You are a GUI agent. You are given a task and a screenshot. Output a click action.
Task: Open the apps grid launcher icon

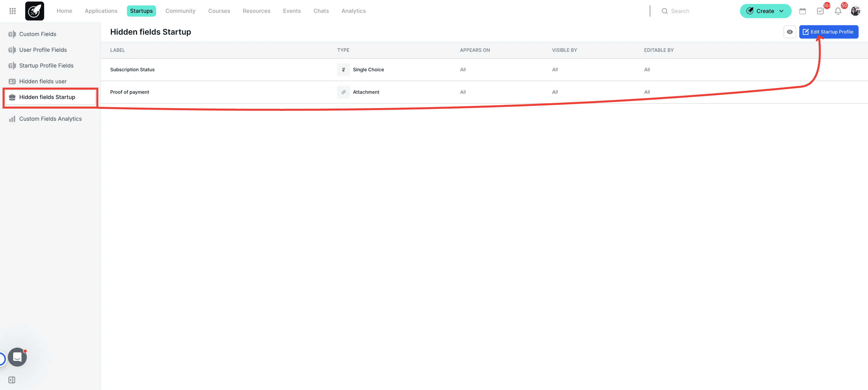(12, 11)
